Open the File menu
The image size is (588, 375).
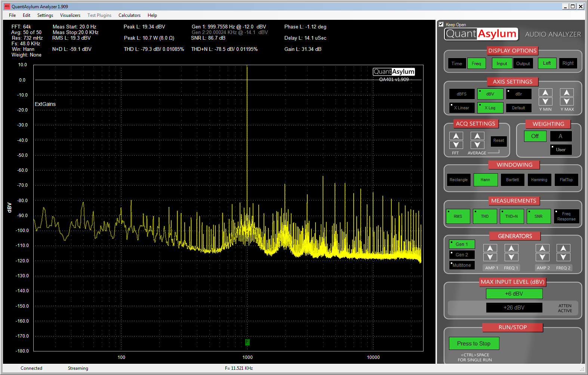point(12,15)
